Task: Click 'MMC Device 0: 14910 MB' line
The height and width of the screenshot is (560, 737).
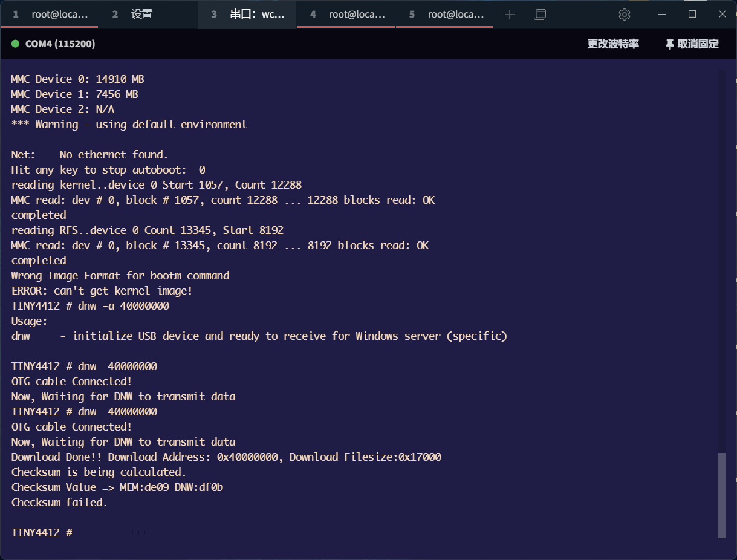Action: 77,79
